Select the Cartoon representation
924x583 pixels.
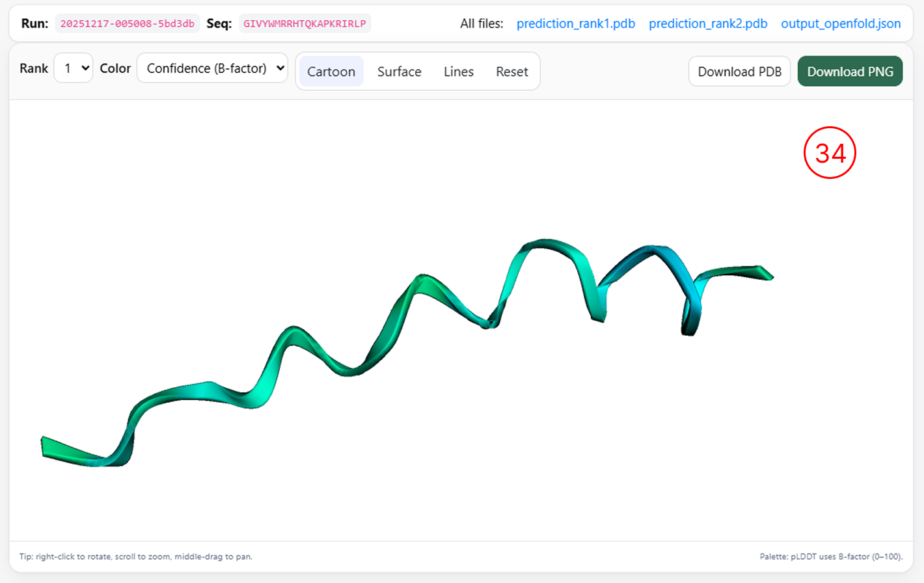click(x=331, y=72)
